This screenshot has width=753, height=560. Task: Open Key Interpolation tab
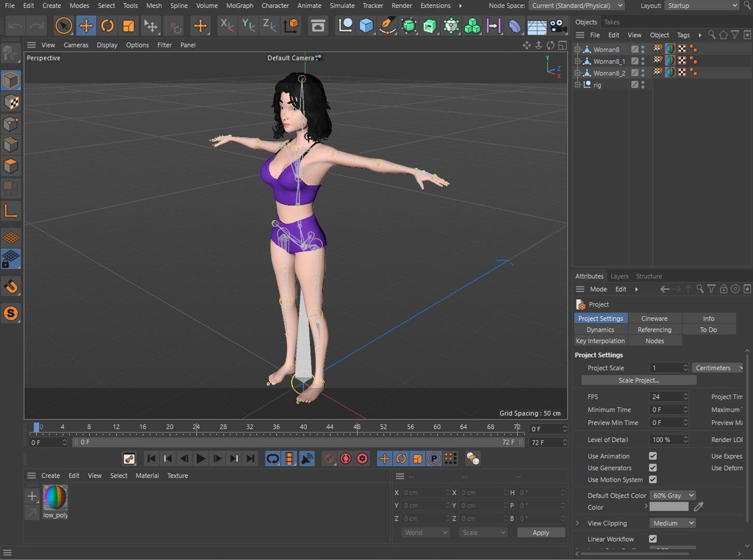point(600,341)
